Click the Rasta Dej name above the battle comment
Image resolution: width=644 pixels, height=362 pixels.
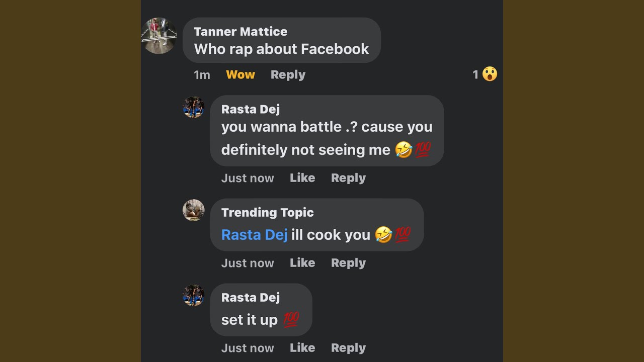point(251,110)
